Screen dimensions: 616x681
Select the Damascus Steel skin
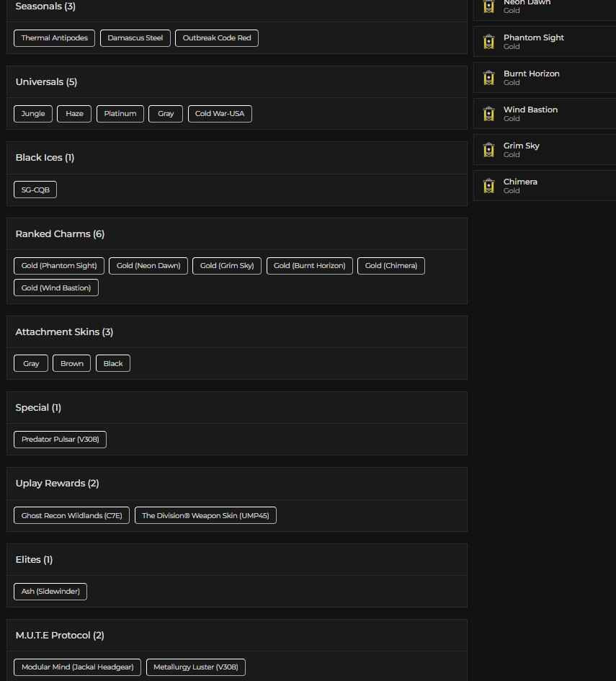point(135,37)
